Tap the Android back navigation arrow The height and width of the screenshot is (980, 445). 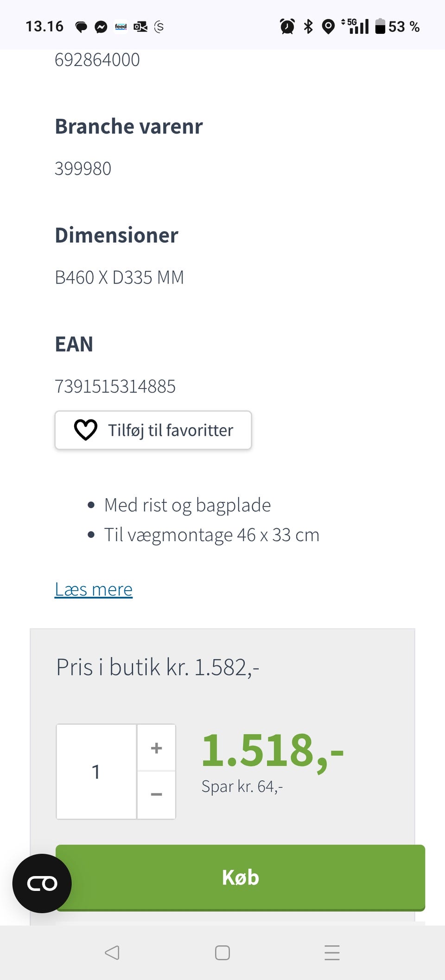(112, 953)
